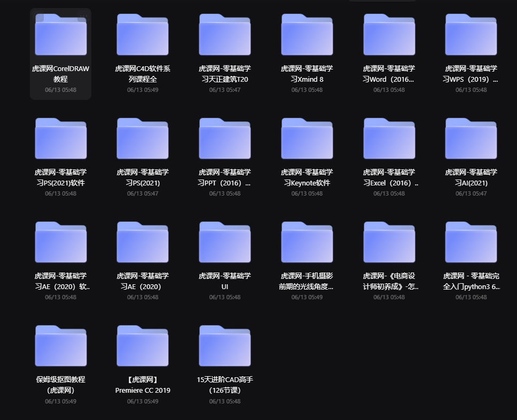Screen dimensions: 517x420
Task: Select folder icon named 习PS(2021) without 软件
Action: point(143,138)
